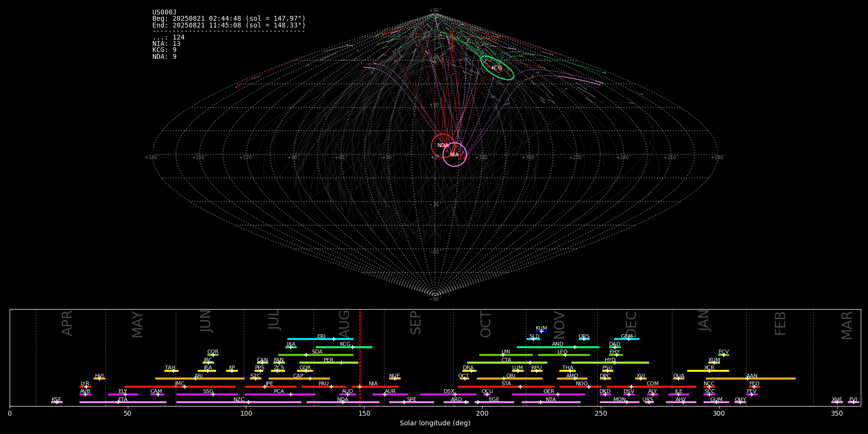Select the QUA shower bar label

coord(678,376)
